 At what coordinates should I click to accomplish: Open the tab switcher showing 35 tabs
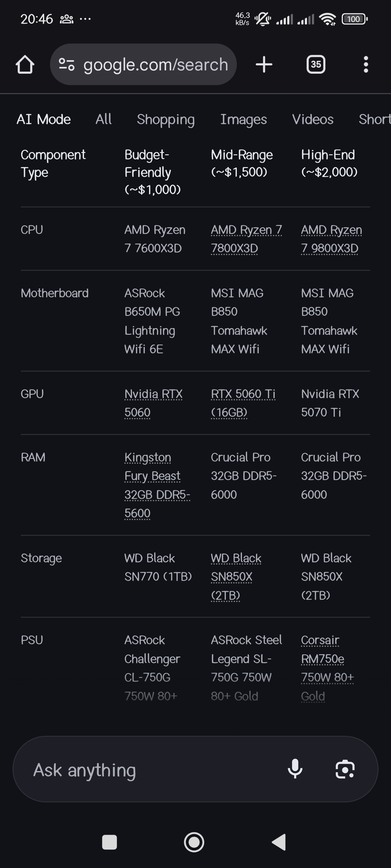point(316,64)
